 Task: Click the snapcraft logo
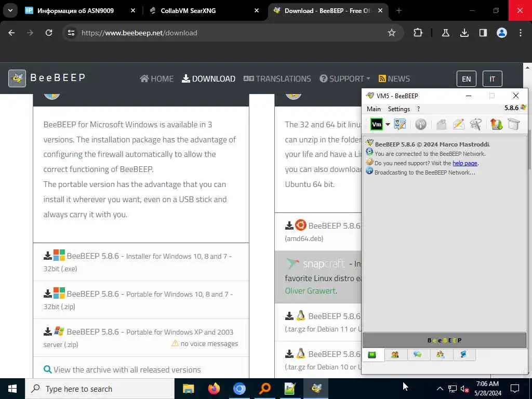pyautogui.click(x=315, y=263)
